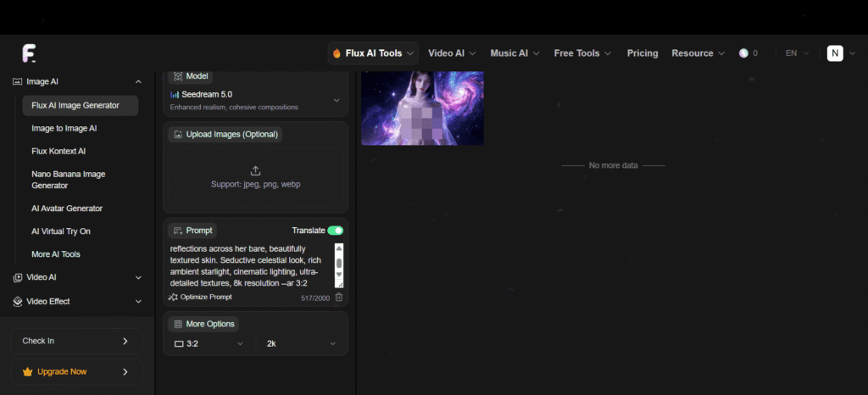This screenshot has width=868, height=395.
Task: Open Flux Kontext AI tool
Action: (x=58, y=151)
